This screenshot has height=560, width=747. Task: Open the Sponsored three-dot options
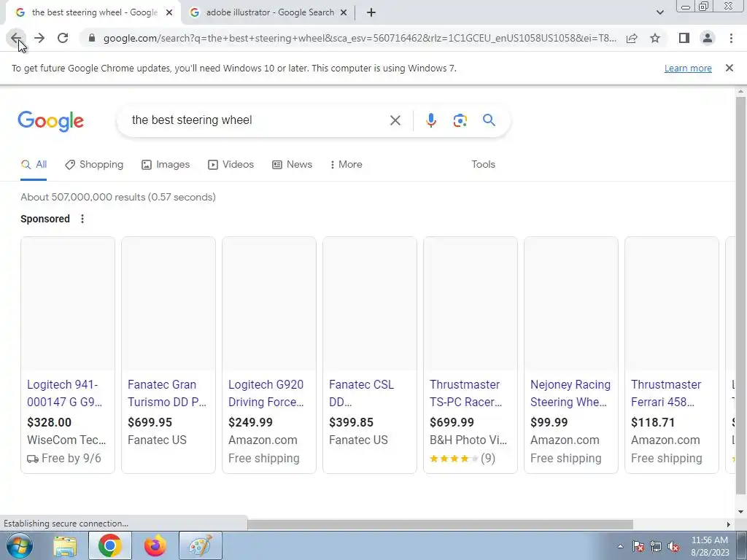[82, 219]
